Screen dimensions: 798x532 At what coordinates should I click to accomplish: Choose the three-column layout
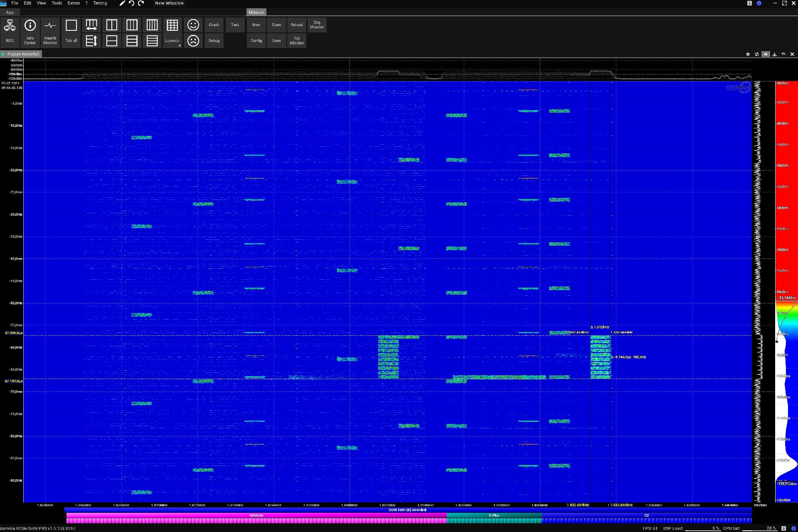click(x=132, y=25)
